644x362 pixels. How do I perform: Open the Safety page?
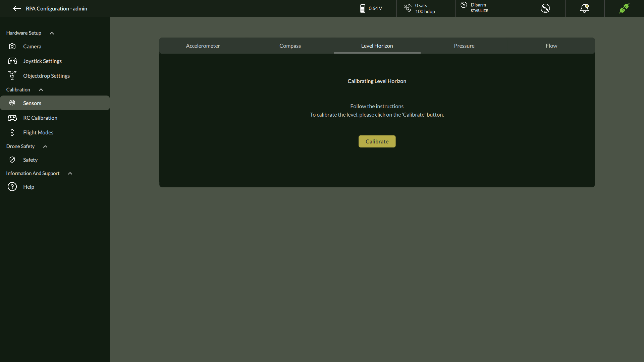(x=55, y=160)
